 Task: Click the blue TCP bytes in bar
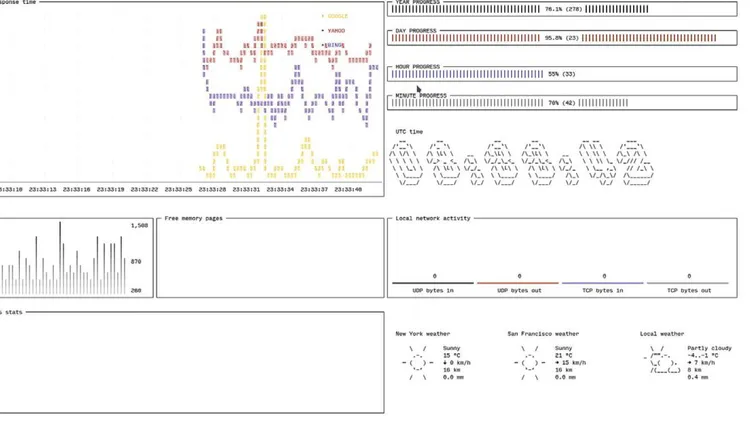coord(603,283)
